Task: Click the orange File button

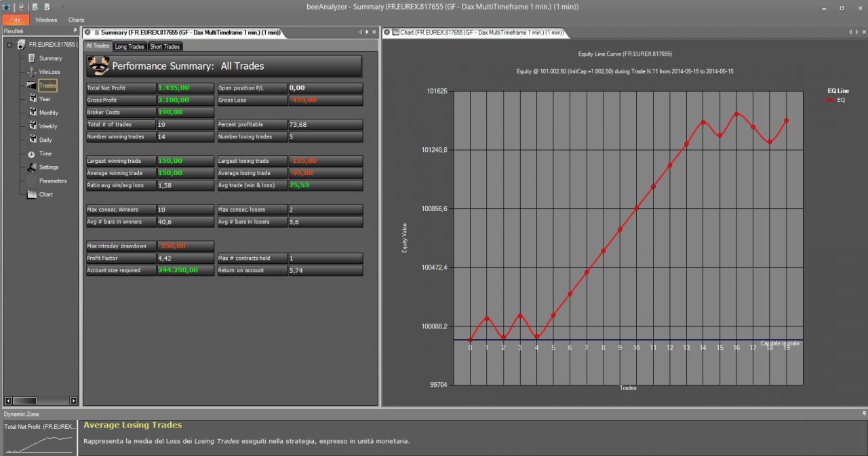Action: tap(16, 20)
